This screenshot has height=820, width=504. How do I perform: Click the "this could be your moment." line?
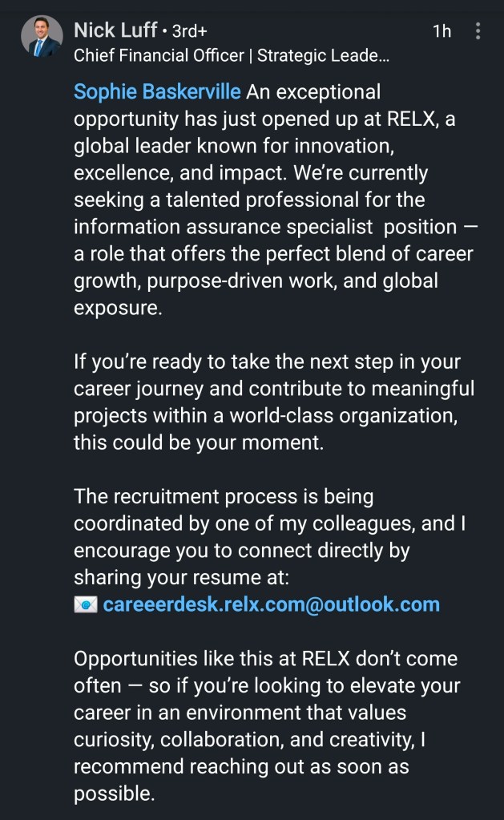[199, 442]
